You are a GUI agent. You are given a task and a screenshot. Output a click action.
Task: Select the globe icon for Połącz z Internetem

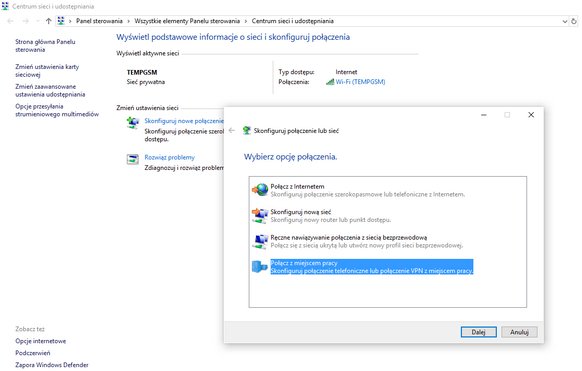pyautogui.click(x=260, y=190)
